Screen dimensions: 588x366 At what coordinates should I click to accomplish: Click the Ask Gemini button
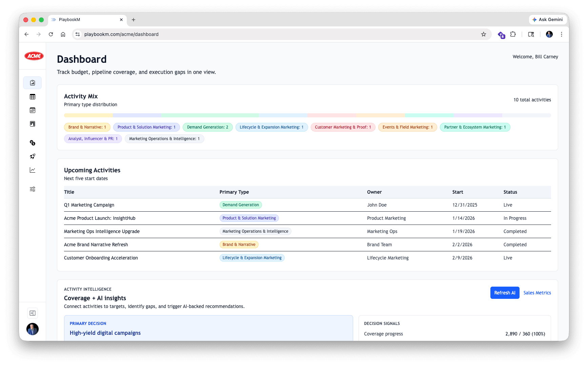(x=548, y=20)
